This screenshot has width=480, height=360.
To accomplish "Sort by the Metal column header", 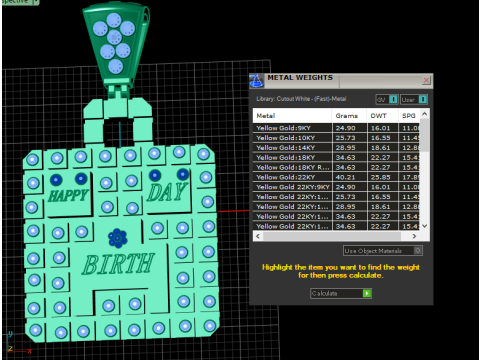I will pyautogui.click(x=292, y=116).
